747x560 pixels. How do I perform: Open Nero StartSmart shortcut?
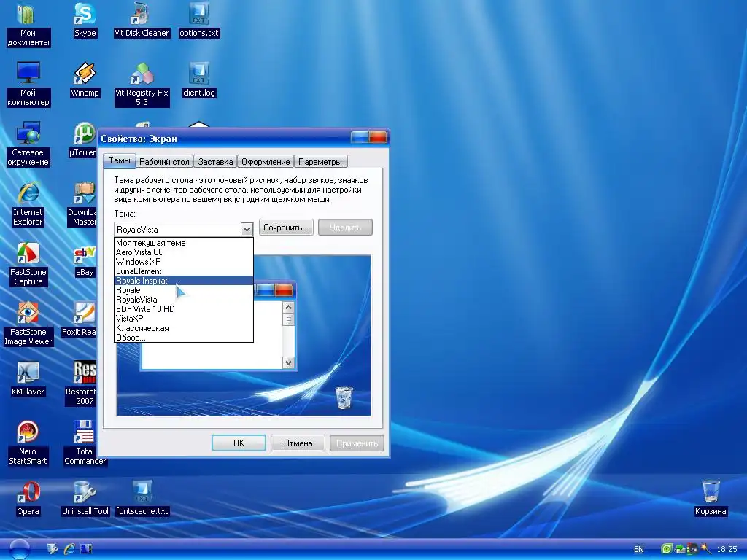tap(28, 443)
